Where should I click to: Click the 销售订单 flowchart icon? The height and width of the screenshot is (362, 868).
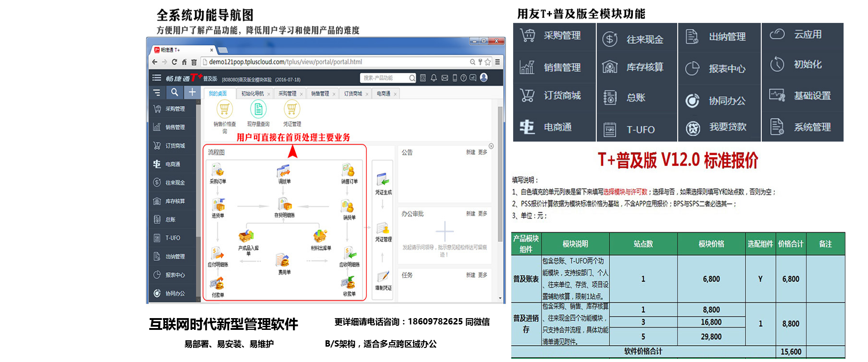349,171
